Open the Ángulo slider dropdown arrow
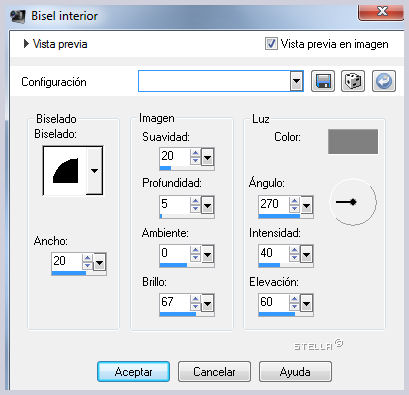The image size is (409, 395). (306, 205)
